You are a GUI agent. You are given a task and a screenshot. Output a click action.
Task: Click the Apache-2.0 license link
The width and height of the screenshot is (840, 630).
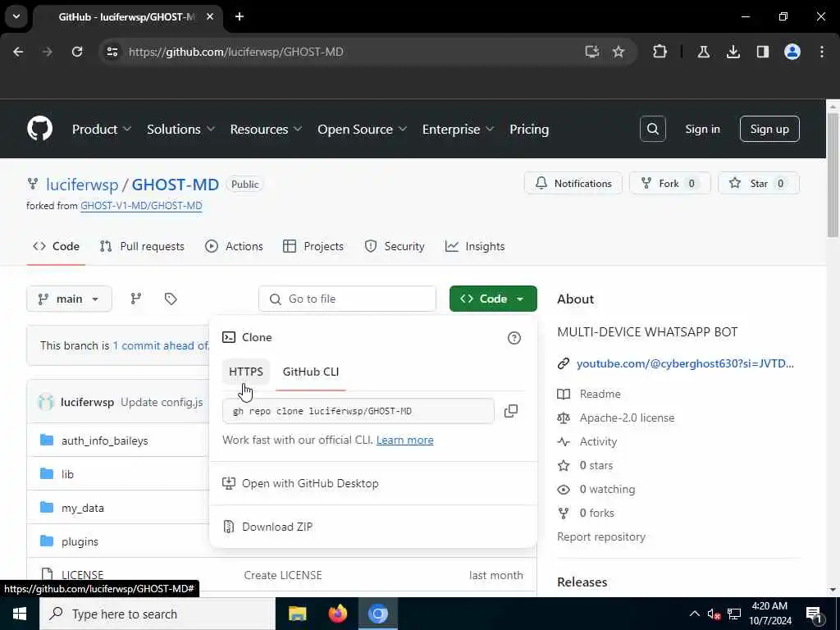627,418
